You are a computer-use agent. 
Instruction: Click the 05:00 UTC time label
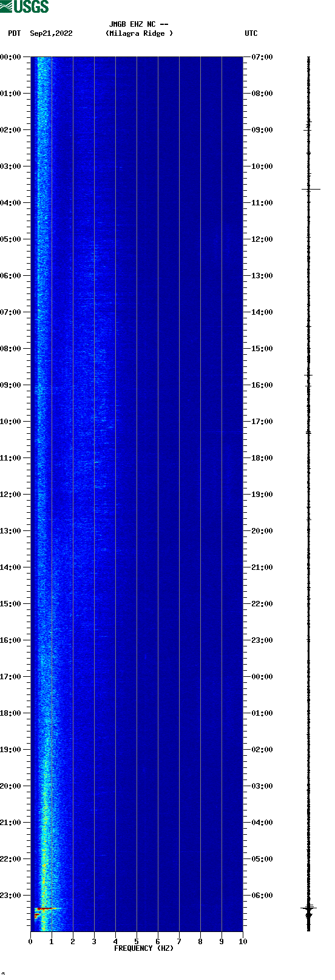point(262,859)
